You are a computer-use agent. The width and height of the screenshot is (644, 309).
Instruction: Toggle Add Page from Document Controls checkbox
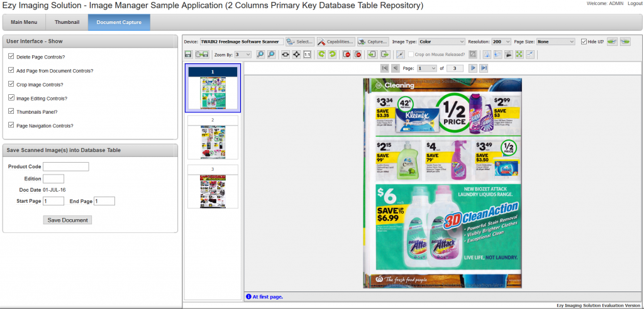pos(11,70)
